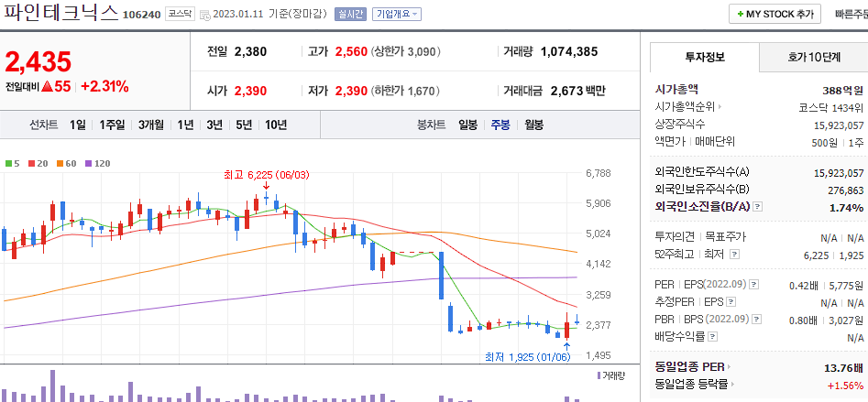Image resolution: width=868 pixels, height=402 pixels.
Task: Click the green 5-day moving average legend
Action: point(12,163)
